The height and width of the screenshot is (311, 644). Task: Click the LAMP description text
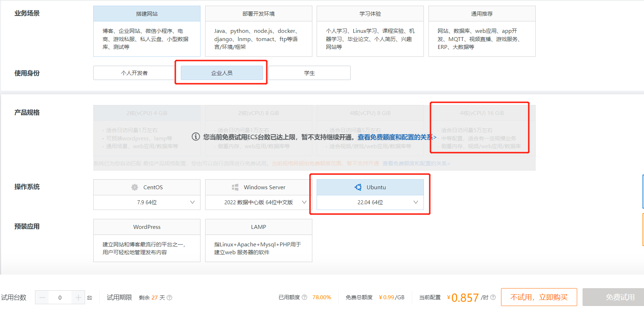click(258, 248)
